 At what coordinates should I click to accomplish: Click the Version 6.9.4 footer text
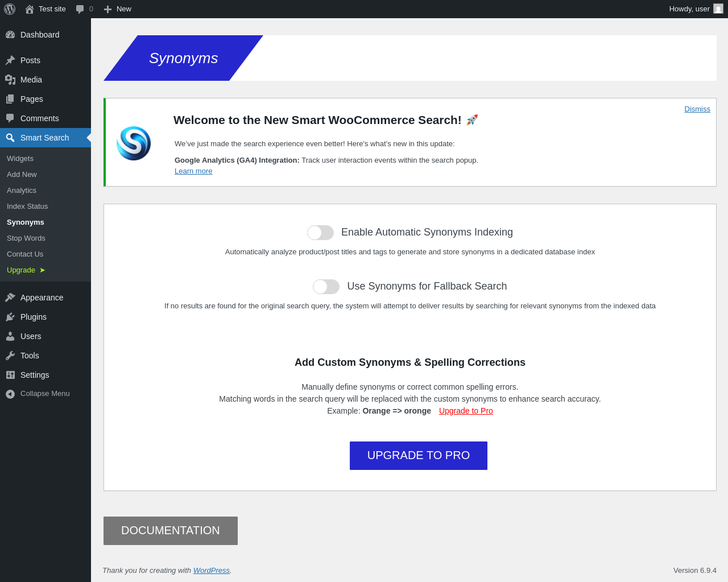click(x=695, y=571)
